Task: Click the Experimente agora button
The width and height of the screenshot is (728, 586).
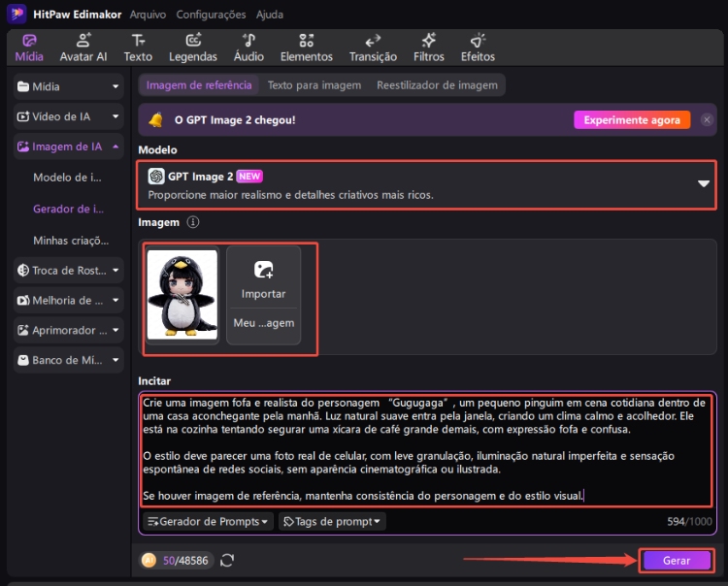Action: tap(632, 120)
